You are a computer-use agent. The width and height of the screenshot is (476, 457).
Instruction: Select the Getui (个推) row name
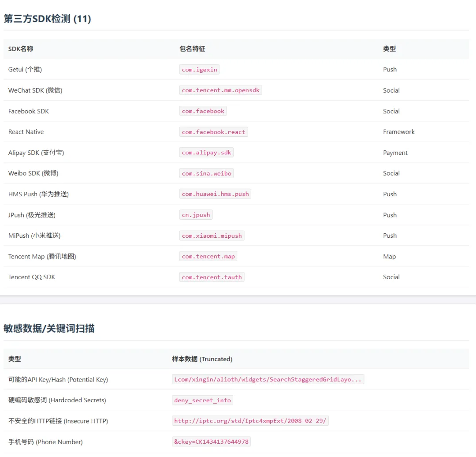click(x=25, y=69)
